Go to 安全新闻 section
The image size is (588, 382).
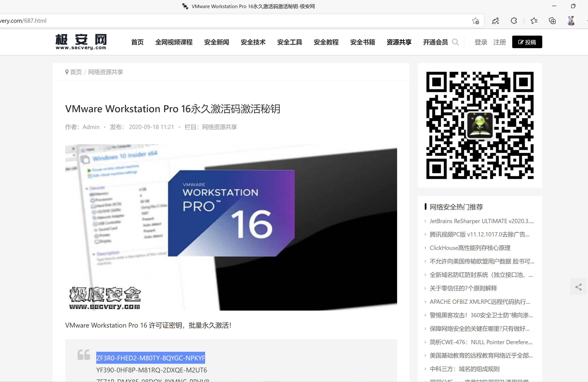[216, 42]
